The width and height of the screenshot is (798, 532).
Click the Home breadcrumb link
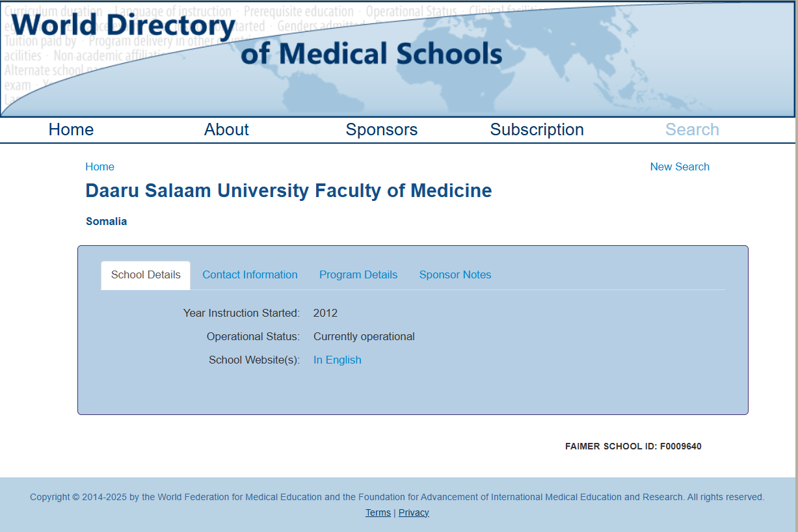coord(100,166)
